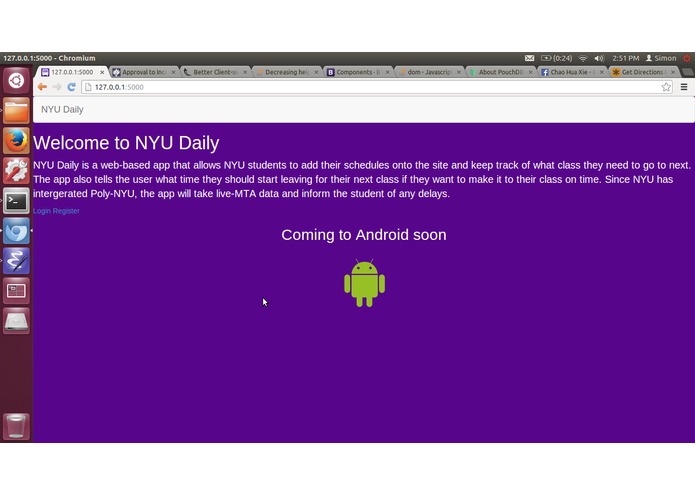
Task: Click the NYU Daily navbar brand
Action: 62,109
